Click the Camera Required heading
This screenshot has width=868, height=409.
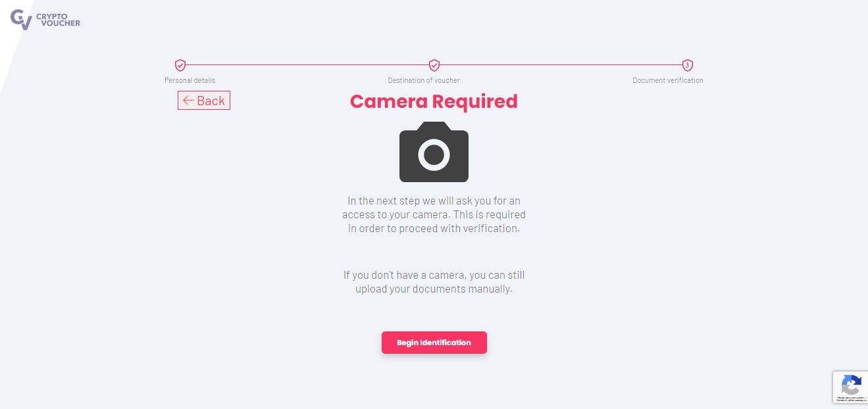tap(434, 101)
